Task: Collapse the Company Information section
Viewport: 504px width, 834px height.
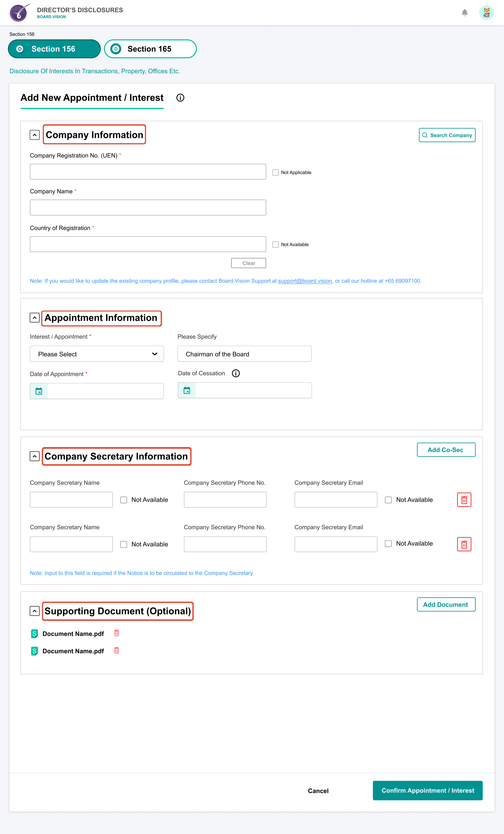Action: point(34,135)
